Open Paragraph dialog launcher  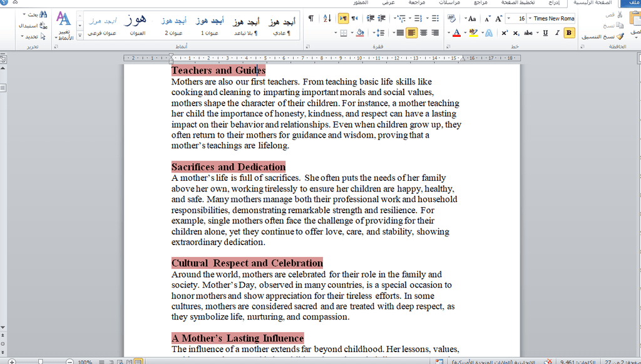(308, 47)
